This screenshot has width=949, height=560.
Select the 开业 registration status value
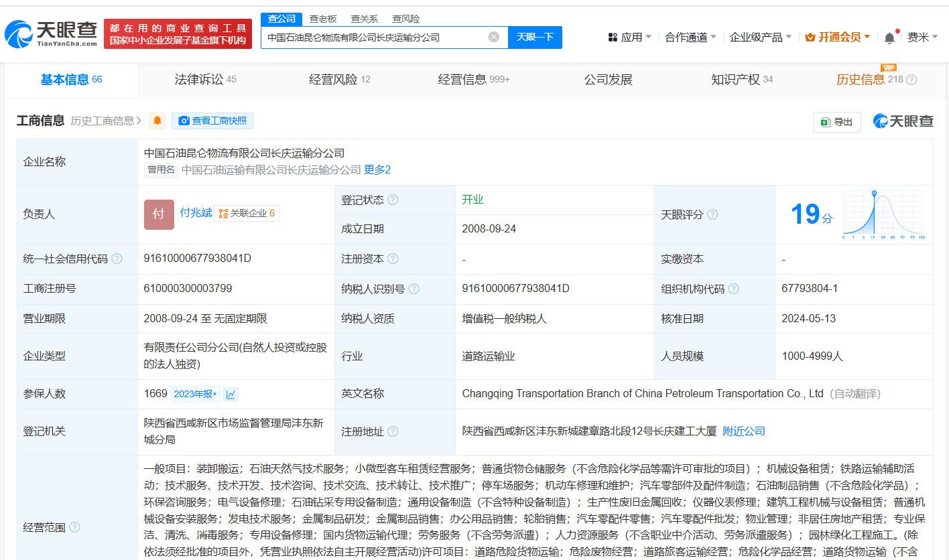point(472,200)
